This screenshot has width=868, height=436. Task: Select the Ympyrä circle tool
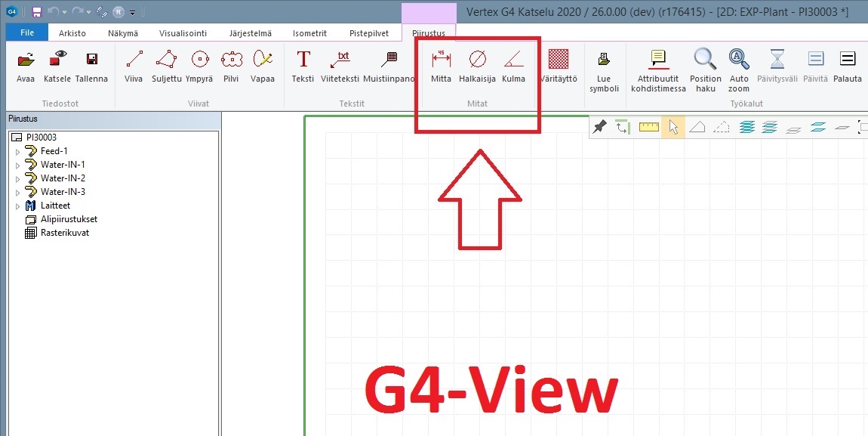click(199, 59)
